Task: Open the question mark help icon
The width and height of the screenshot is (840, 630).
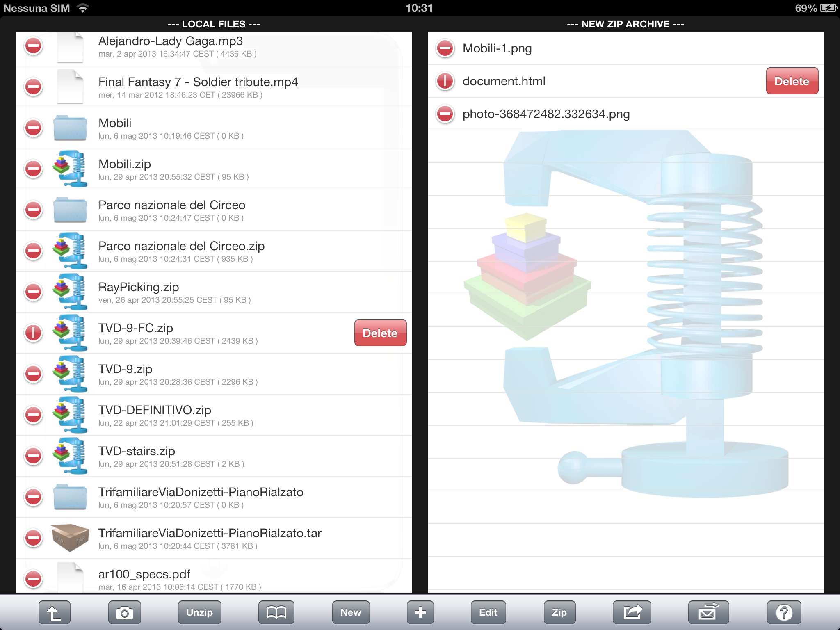Action: (784, 612)
